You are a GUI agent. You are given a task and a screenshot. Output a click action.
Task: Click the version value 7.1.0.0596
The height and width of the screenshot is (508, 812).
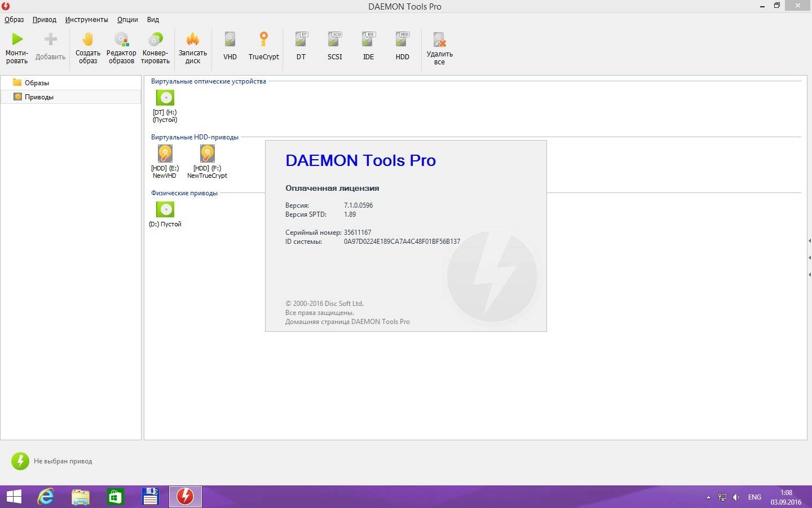[358, 205]
